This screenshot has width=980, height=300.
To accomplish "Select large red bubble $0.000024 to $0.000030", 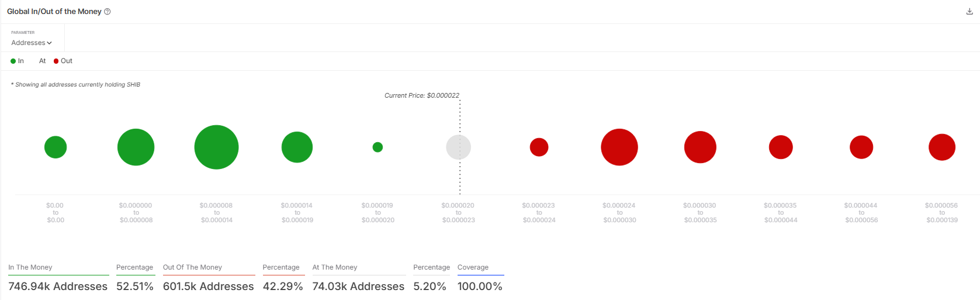I will point(619,147).
